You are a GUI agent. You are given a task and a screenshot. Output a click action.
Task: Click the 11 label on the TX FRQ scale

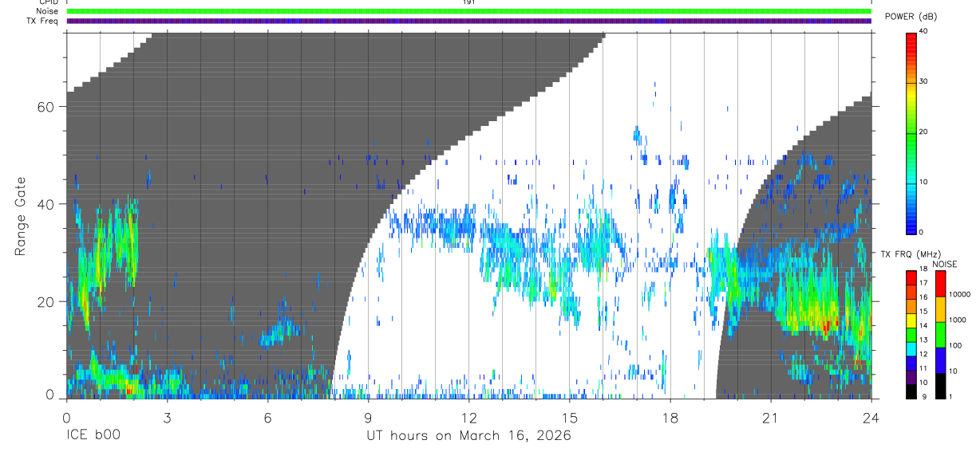tap(923, 368)
